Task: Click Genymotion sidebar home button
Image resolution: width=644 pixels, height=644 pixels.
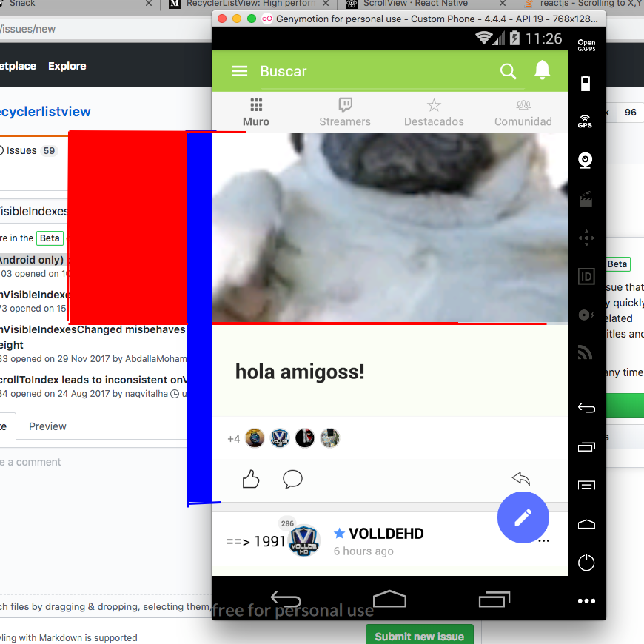Action: tap(586, 524)
